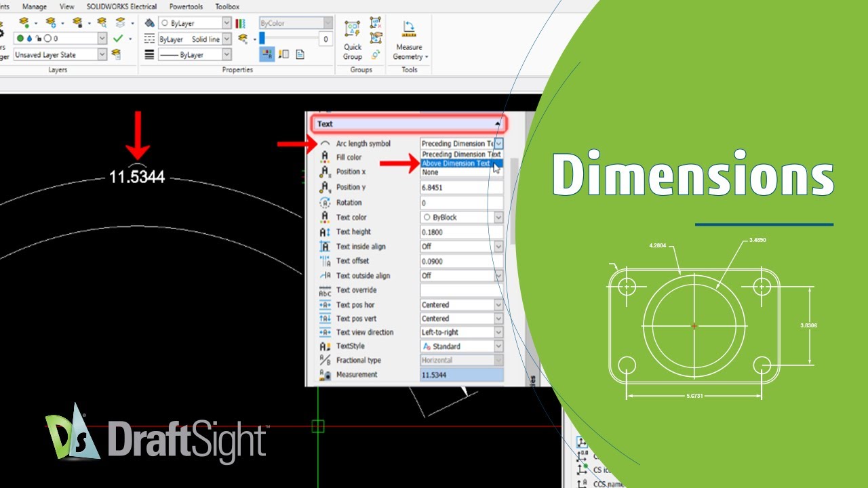
Task: Click the transparency value field showing 0
Action: tap(326, 39)
